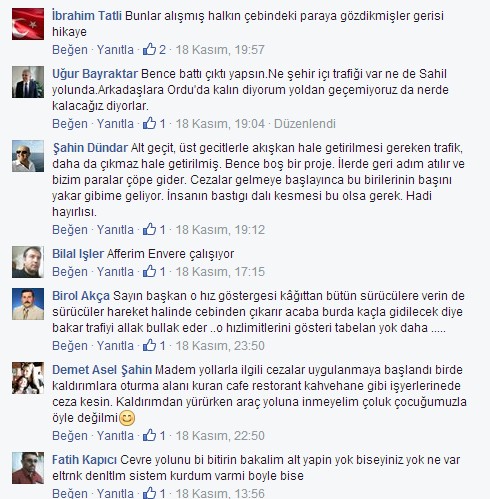490x499 pixels.
Task: Open Demet Asel Şahin's profile picture
Action: [x=28, y=378]
